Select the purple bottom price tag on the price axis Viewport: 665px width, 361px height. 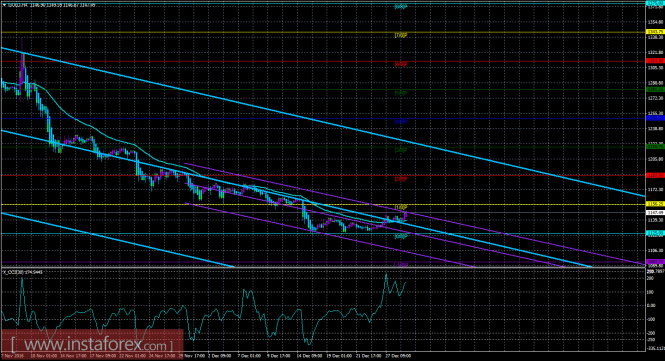click(x=654, y=262)
